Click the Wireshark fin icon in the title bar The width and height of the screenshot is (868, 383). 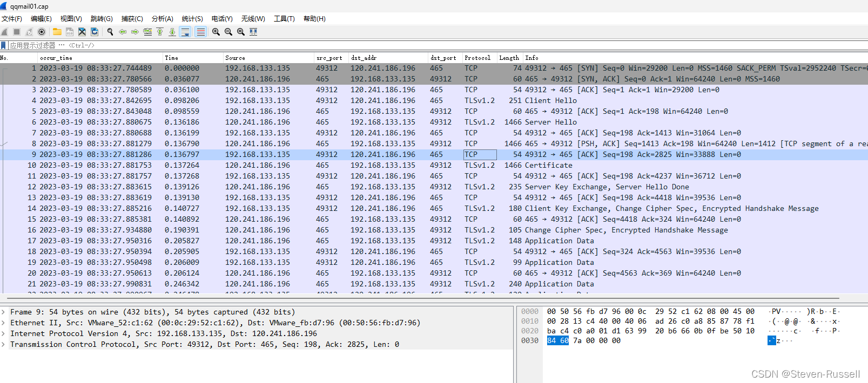tap(4, 6)
